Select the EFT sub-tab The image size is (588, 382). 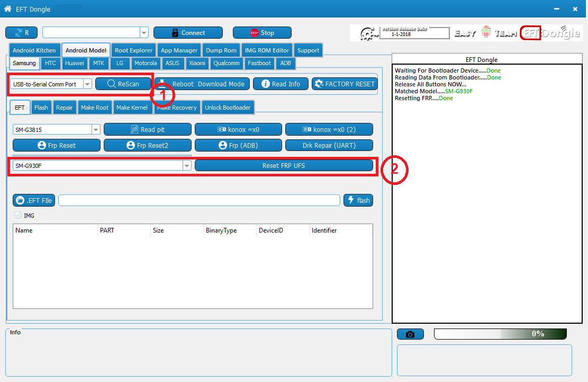point(20,108)
